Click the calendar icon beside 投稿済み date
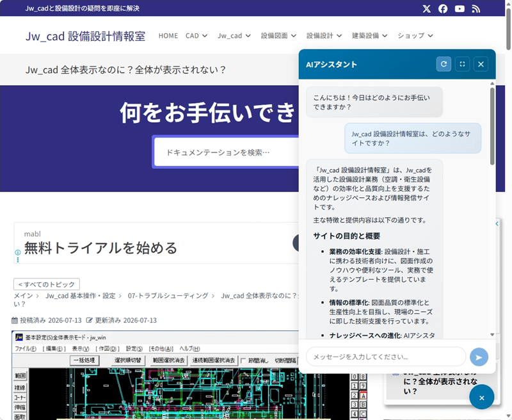Viewport: 512px width, 420px height. click(x=15, y=320)
